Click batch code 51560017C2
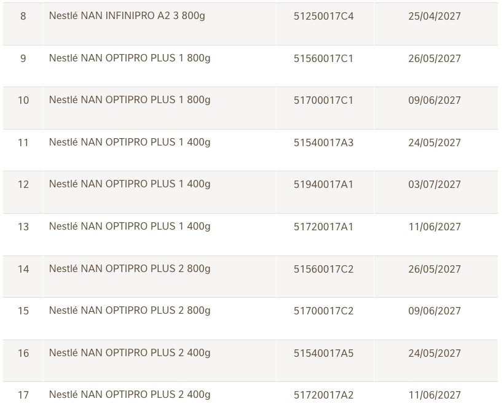504x420 pixels. (x=323, y=269)
